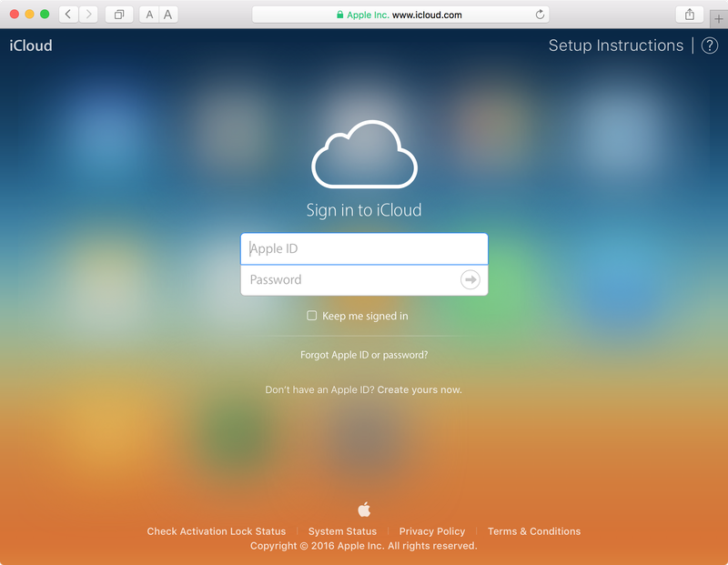
Task: Click the Keep me signed in label
Action: coord(365,316)
